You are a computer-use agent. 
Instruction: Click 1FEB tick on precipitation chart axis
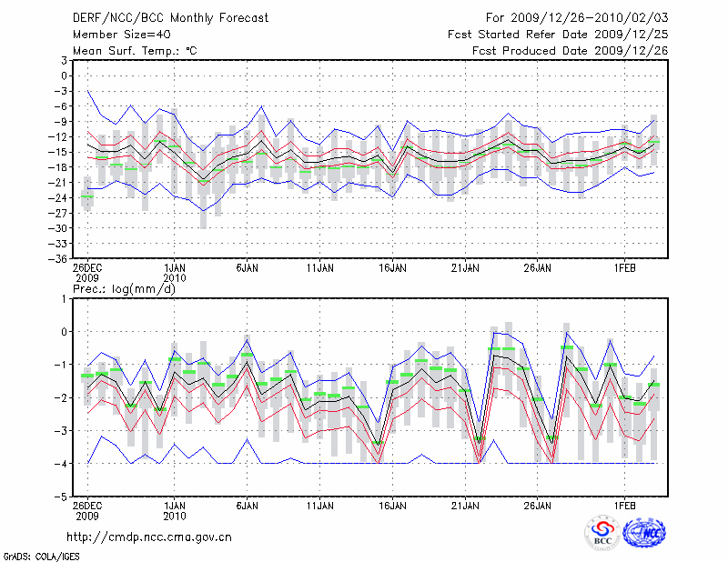[x=624, y=504]
